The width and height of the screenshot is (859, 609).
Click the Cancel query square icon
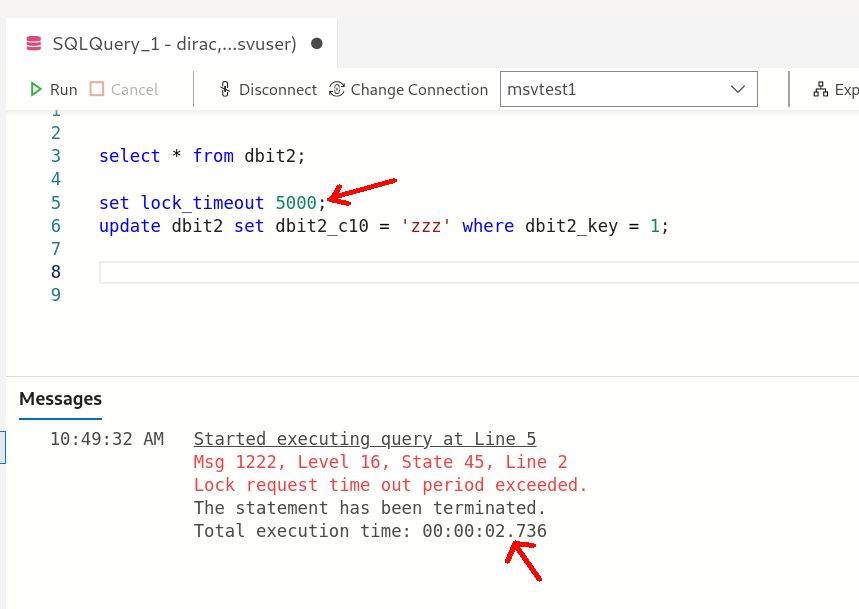pyautogui.click(x=96, y=89)
